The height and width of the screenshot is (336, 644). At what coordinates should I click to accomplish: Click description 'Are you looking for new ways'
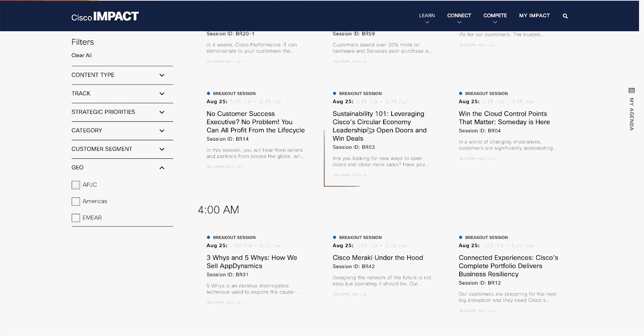(380, 162)
